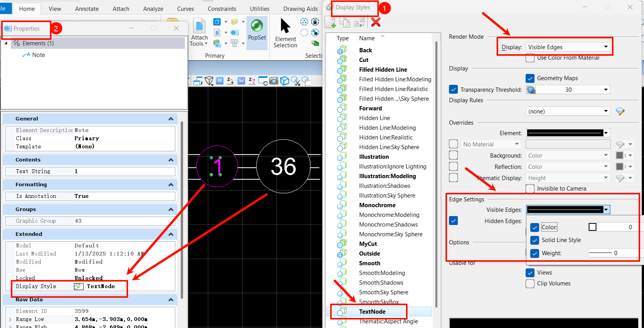Collapse the General properties section
The image size is (644, 328).
point(171,119)
